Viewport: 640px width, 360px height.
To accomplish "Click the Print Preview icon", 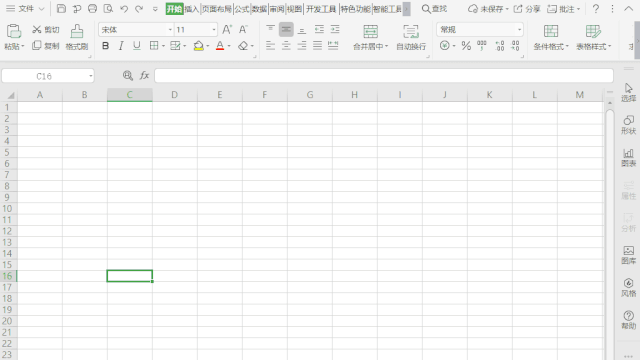I will (x=108, y=9).
